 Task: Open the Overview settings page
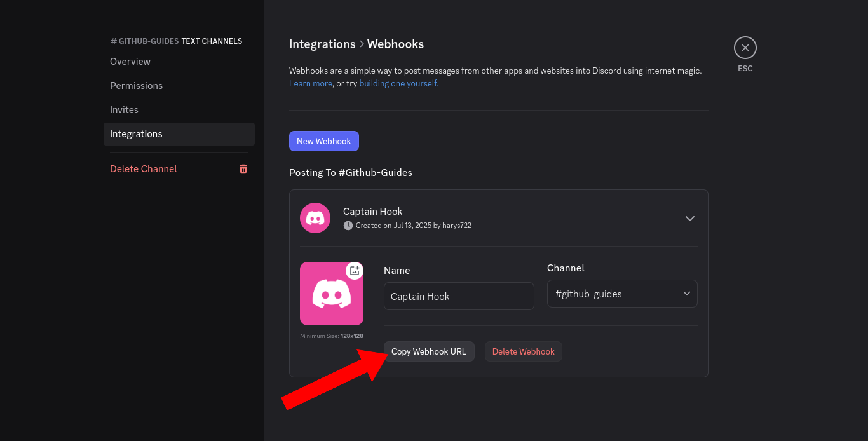click(x=179, y=62)
